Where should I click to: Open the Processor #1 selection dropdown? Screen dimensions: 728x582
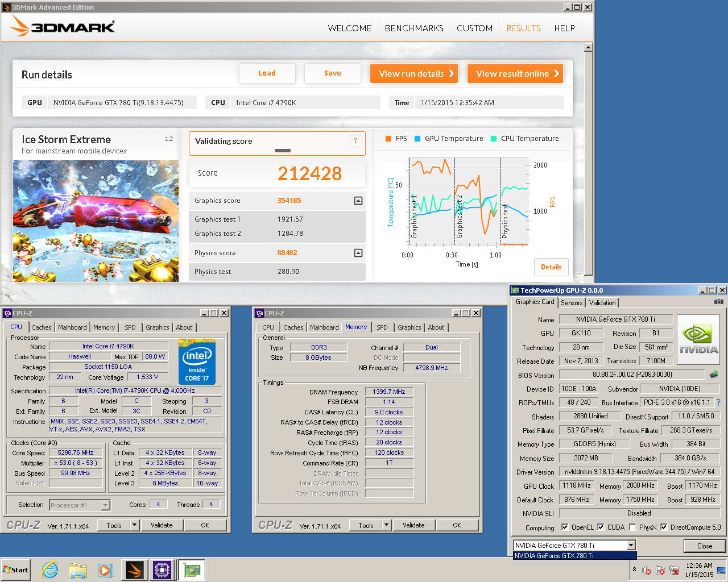pos(105,505)
